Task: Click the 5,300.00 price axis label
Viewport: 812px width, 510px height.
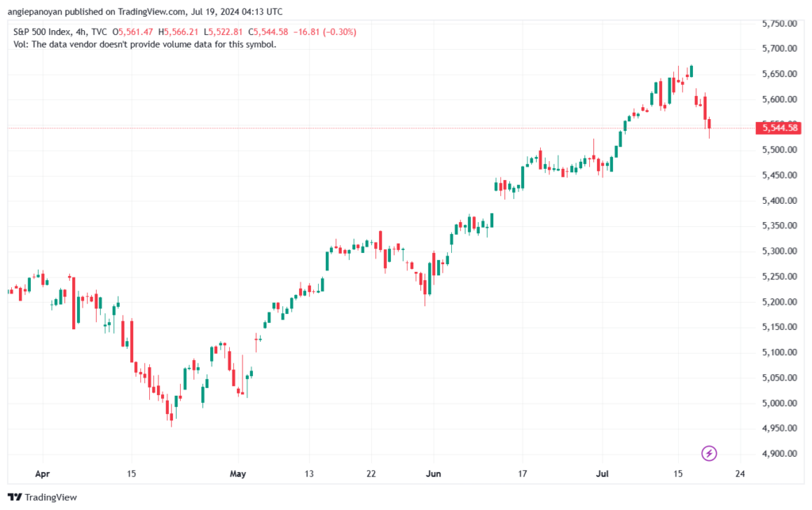Action: 779,251
